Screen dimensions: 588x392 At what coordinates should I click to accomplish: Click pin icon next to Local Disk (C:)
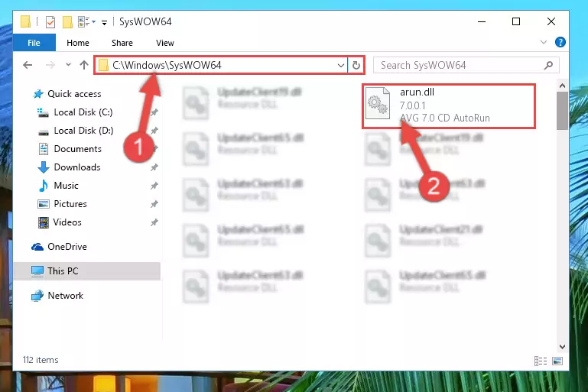[154, 112]
